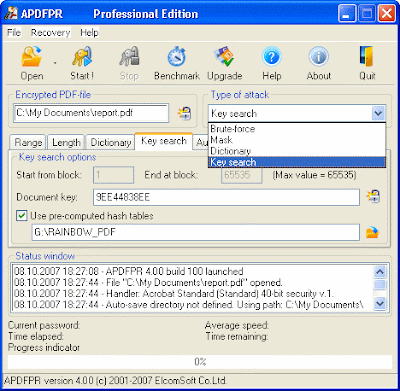The height and width of the screenshot is (391, 400).
Task: Click the Encrypted PDF-file path field
Action: coord(91,113)
